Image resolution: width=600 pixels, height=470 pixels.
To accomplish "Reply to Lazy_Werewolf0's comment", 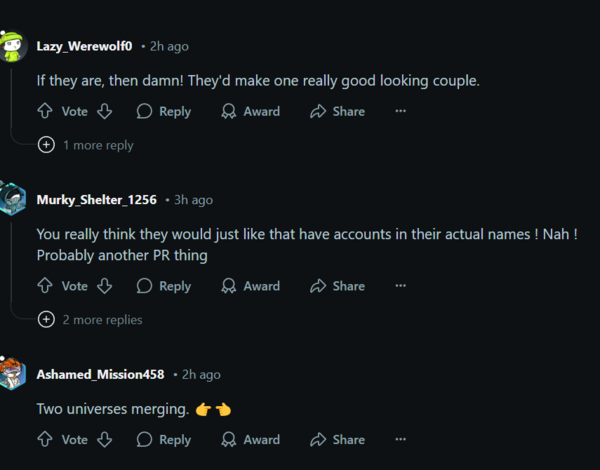I will (x=163, y=112).
